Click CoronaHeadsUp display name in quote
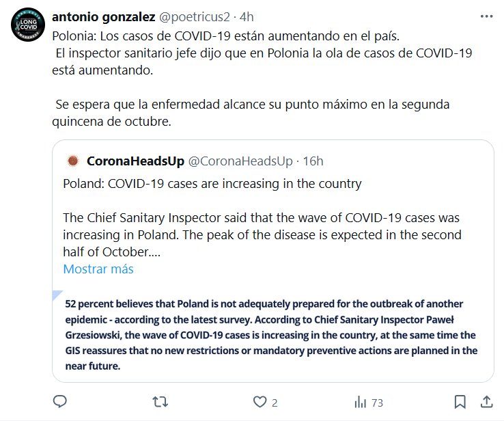The width and height of the screenshot is (504, 421). pyautogui.click(x=135, y=161)
